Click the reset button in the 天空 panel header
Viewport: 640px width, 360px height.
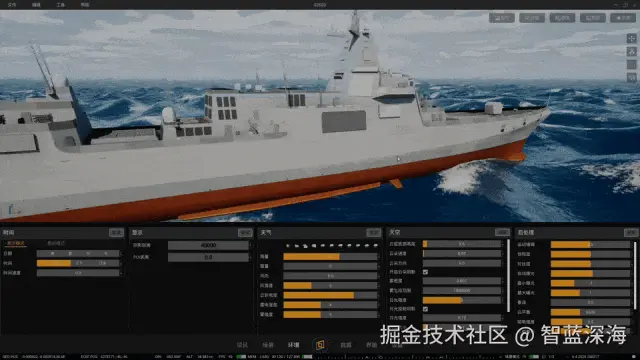click(x=502, y=232)
